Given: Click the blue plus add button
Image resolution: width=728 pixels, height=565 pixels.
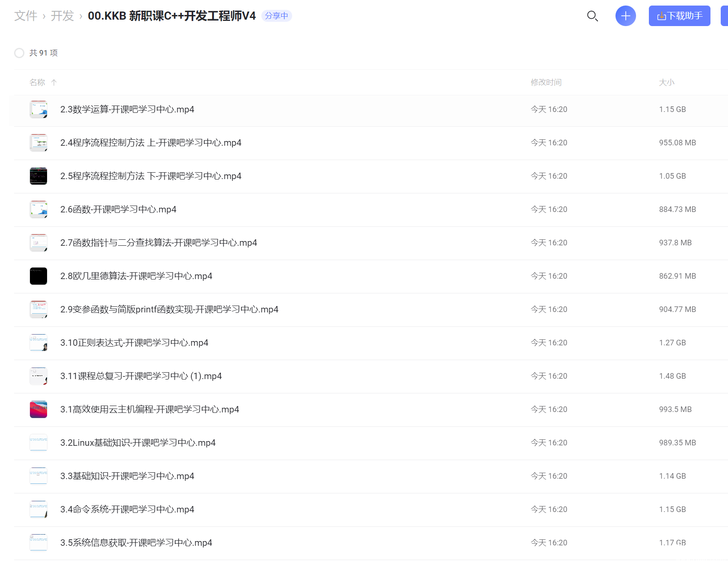Looking at the screenshot, I should click(625, 16).
